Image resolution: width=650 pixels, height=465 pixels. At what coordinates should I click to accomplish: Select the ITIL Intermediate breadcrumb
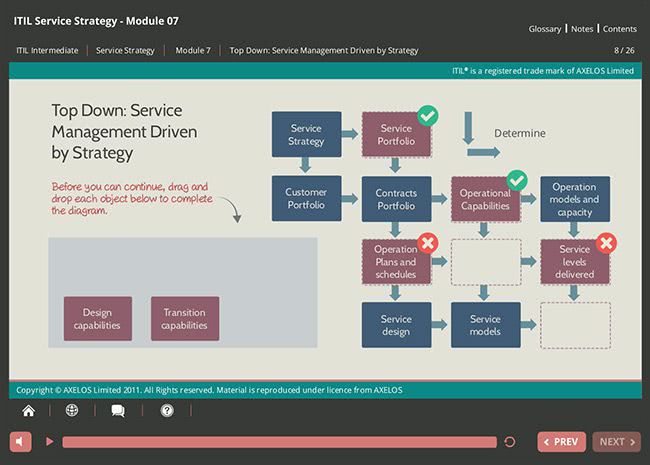[47, 51]
